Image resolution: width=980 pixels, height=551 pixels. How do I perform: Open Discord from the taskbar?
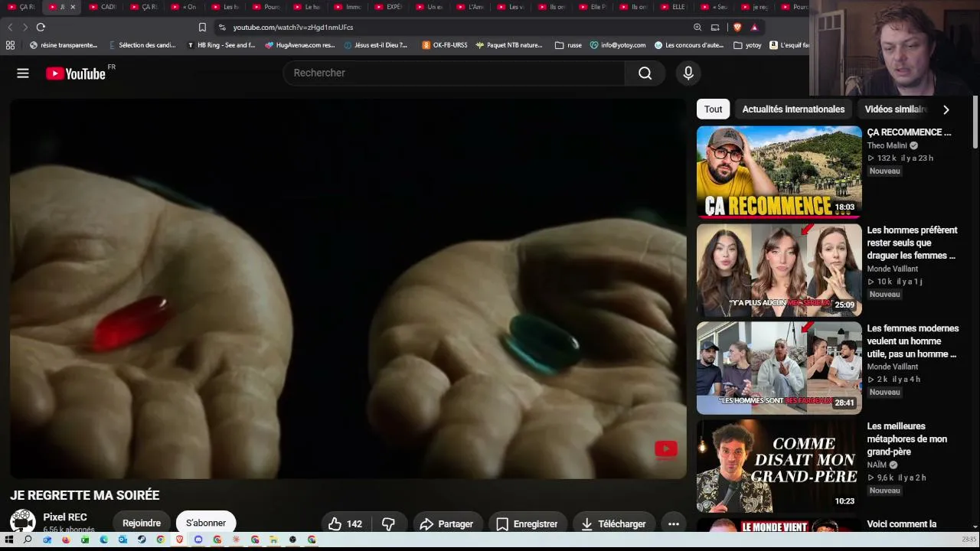pyautogui.click(x=198, y=540)
